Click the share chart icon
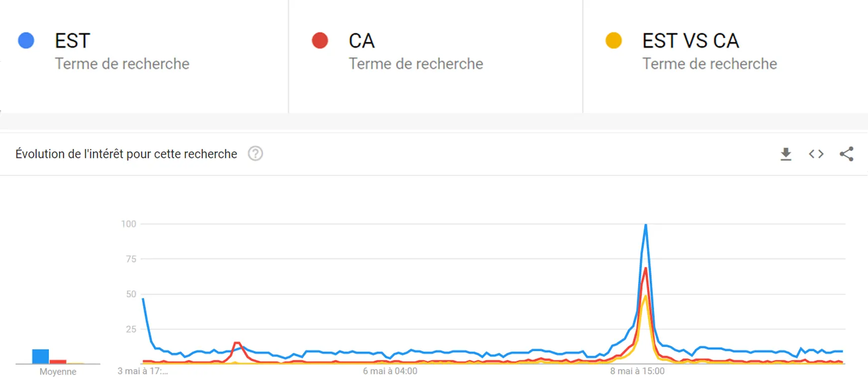Image resolution: width=868 pixels, height=382 pixels. point(847,154)
